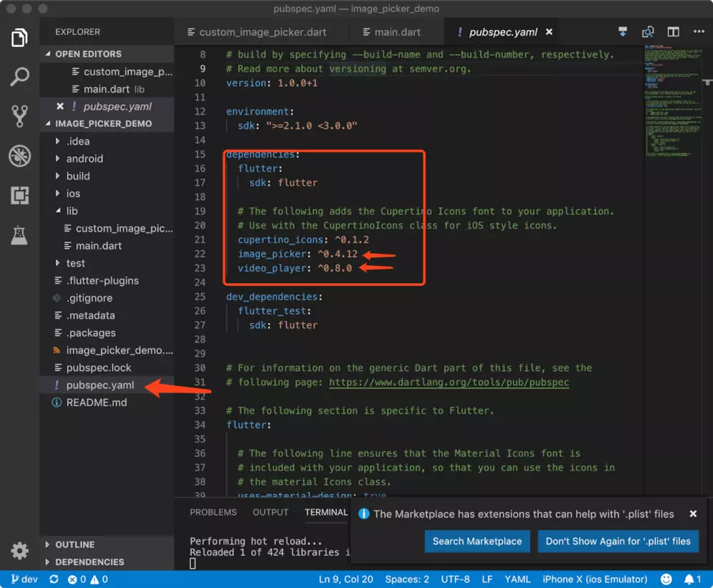Click the split editor icon
The width and height of the screenshot is (713, 588).
point(673,32)
